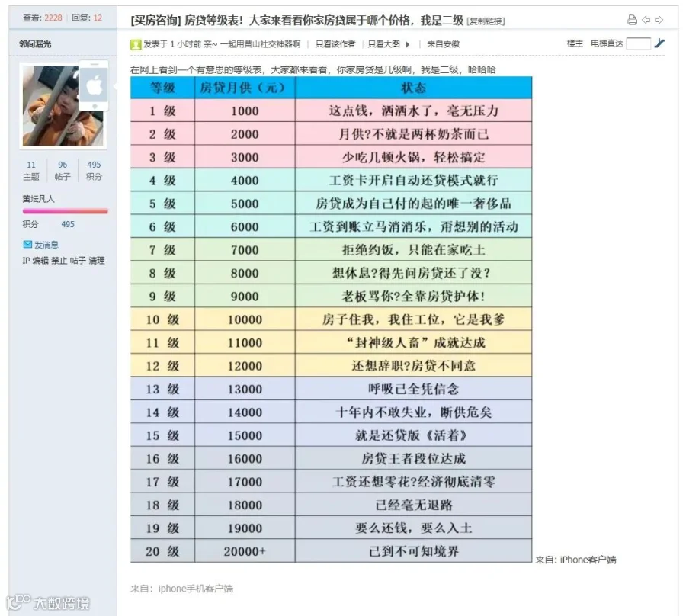Click the 编辑 admin link
The image size is (686, 616).
click(40, 260)
